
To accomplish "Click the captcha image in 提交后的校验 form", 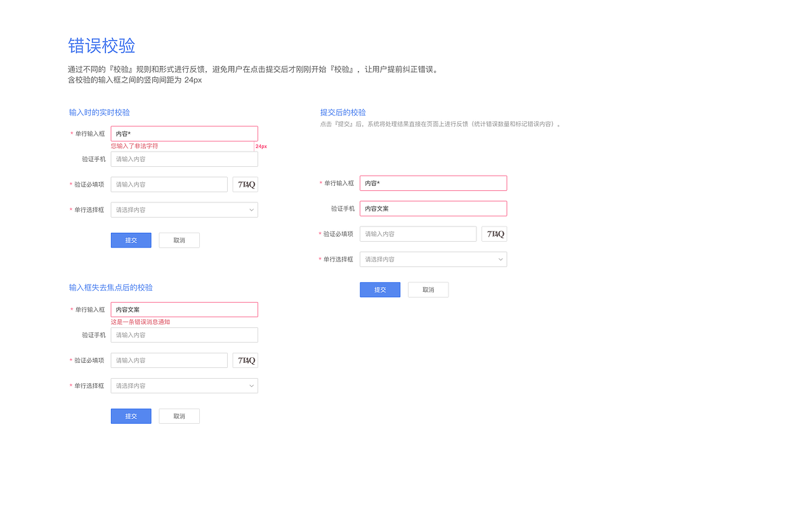I will point(494,234).
